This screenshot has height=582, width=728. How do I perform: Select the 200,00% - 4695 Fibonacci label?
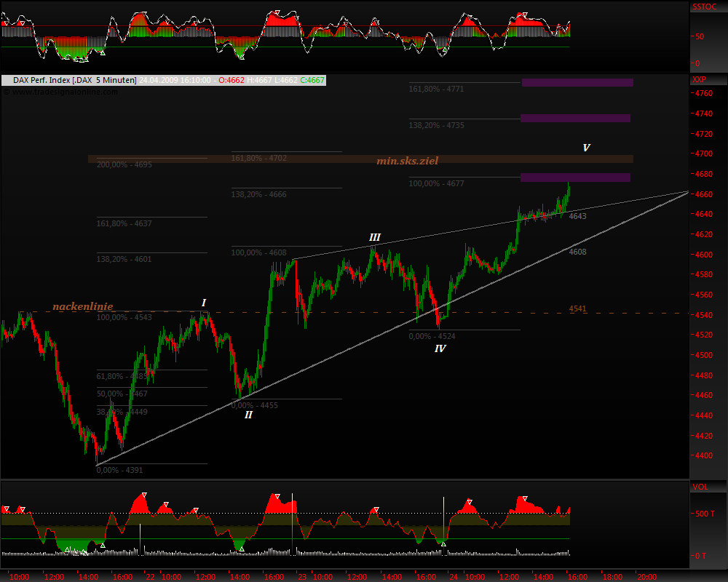(x=124, y=164)
